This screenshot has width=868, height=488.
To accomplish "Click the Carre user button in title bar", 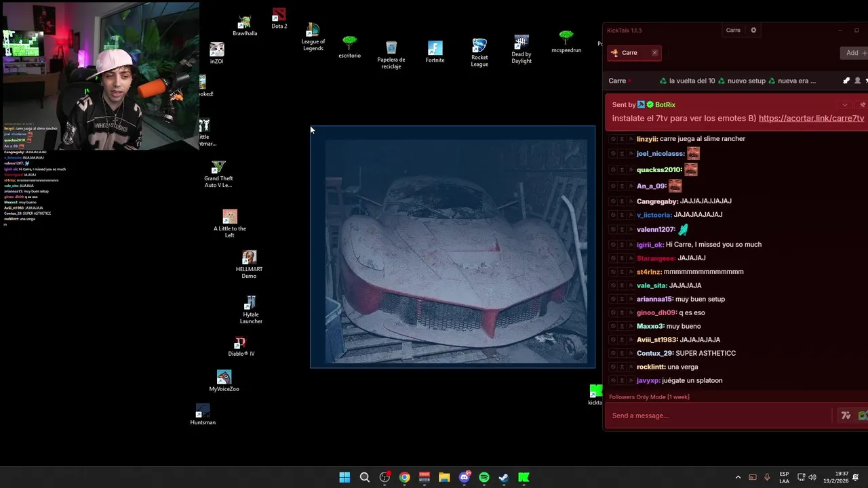I will tap(733, 30).
